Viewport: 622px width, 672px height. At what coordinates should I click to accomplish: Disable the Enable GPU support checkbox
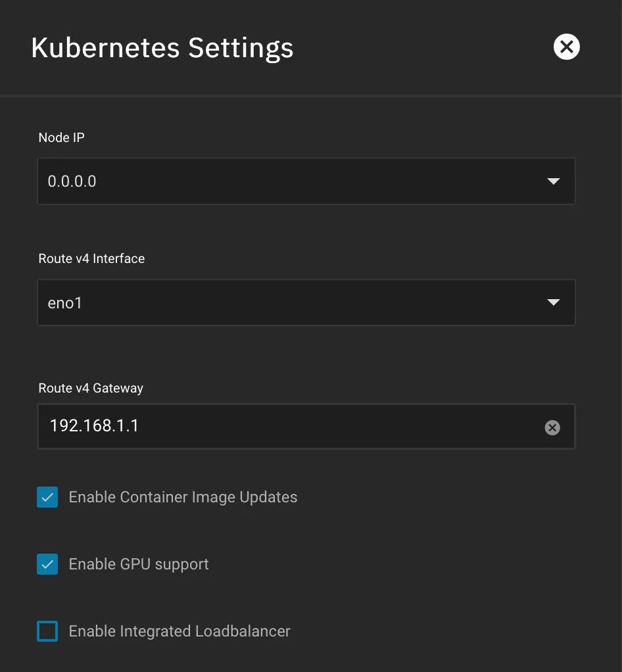click(x=47, y=564)
